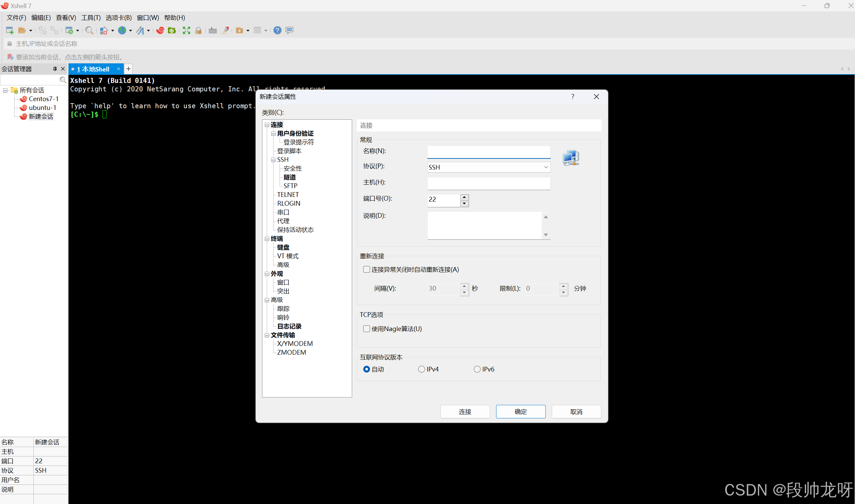
Task: Click the padlock lock-screen icon
Action: pos(198,31)
